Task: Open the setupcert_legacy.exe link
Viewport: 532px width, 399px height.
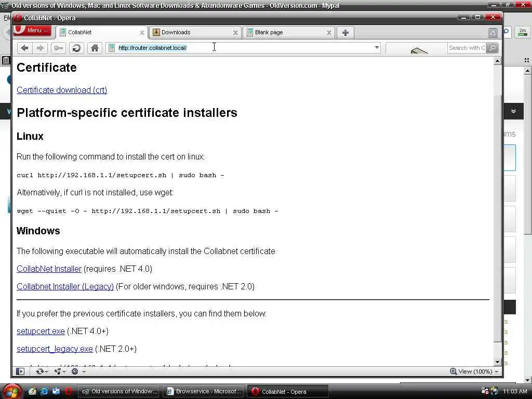Action: (55, 349)
